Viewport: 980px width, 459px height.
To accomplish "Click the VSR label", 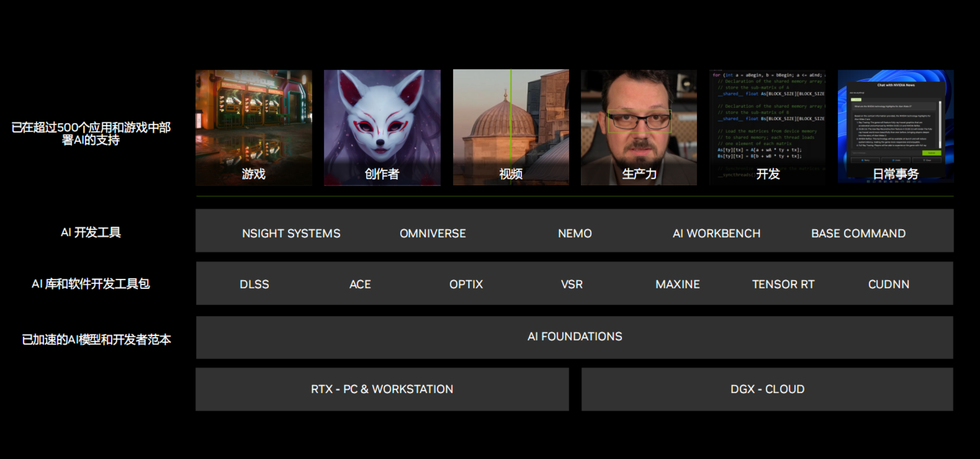I will click(572, 284).
